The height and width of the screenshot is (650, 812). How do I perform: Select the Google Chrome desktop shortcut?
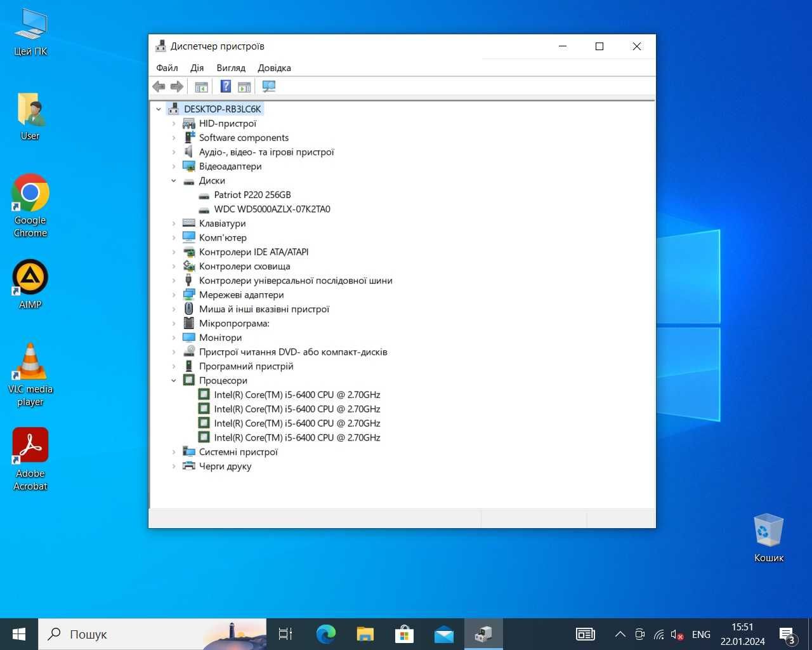30,206
